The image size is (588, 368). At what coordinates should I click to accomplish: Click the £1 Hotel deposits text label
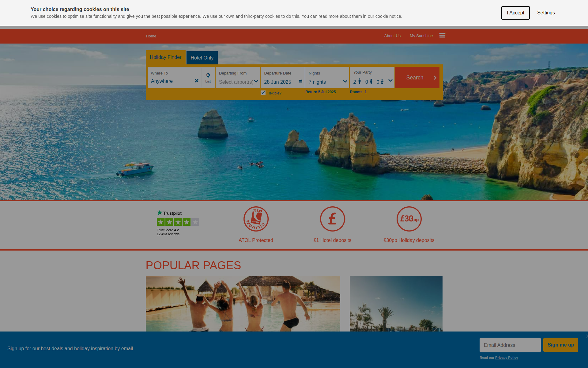pyautogui.click(x=332, y=240)
